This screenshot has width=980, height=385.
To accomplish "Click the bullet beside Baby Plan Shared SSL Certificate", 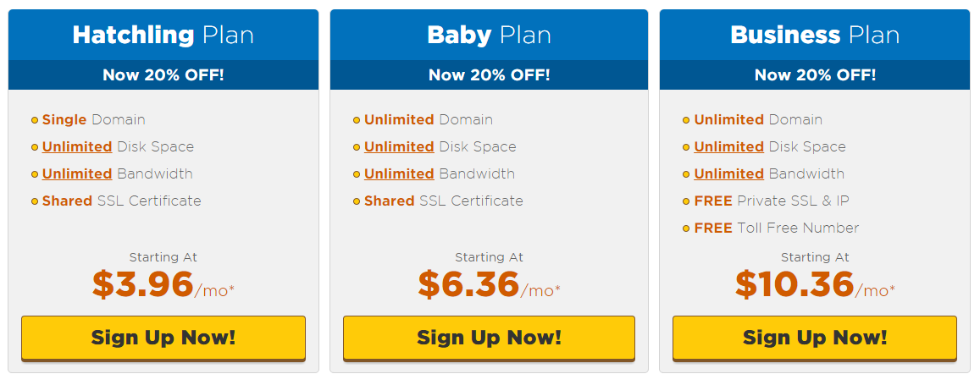I will 357,201.
